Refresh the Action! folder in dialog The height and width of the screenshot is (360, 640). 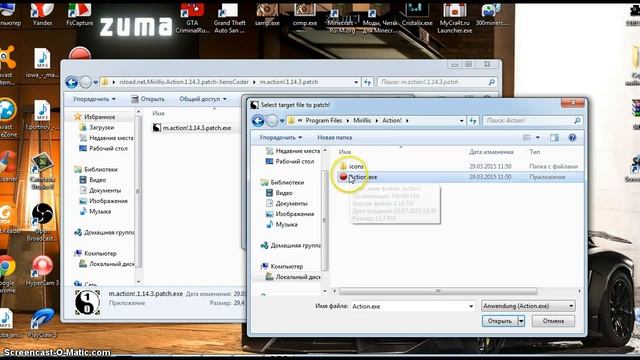[473, 120]
